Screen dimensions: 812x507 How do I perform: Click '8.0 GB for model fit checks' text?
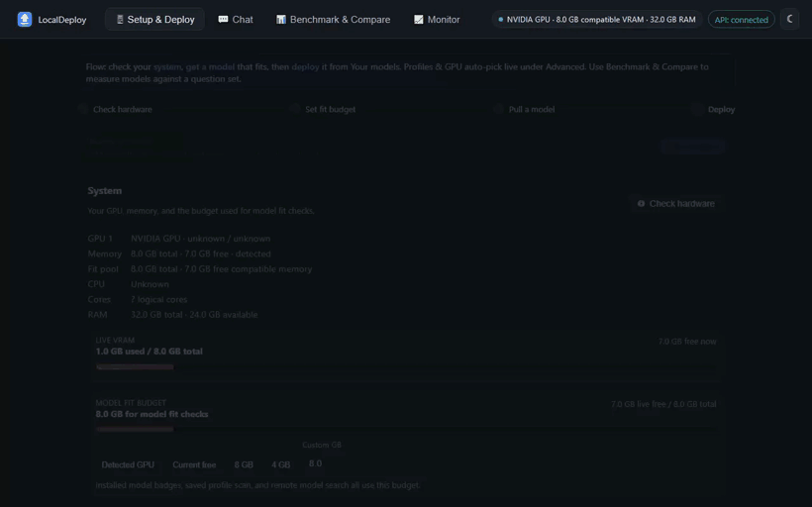[x=152, y=414]
